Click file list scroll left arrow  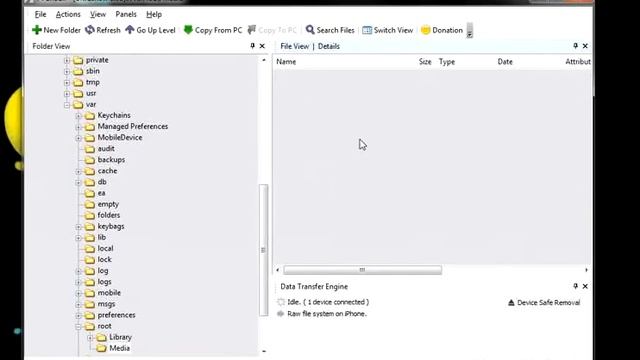click(278, 270)
